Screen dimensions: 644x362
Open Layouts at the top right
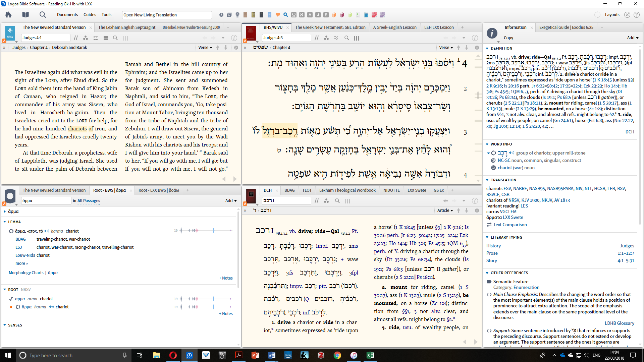[612, 14]
